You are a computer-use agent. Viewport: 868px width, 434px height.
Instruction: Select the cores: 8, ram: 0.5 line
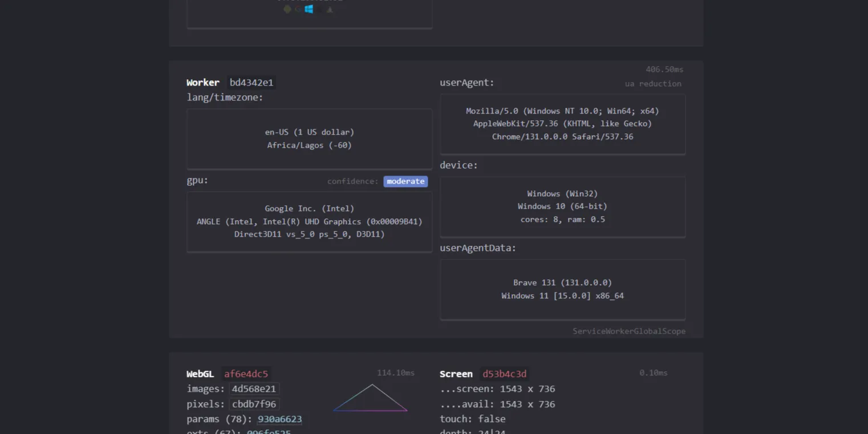point(562,220)
